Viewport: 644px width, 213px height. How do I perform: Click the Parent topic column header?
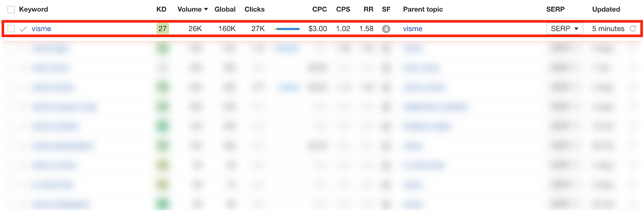pos(423,9)
